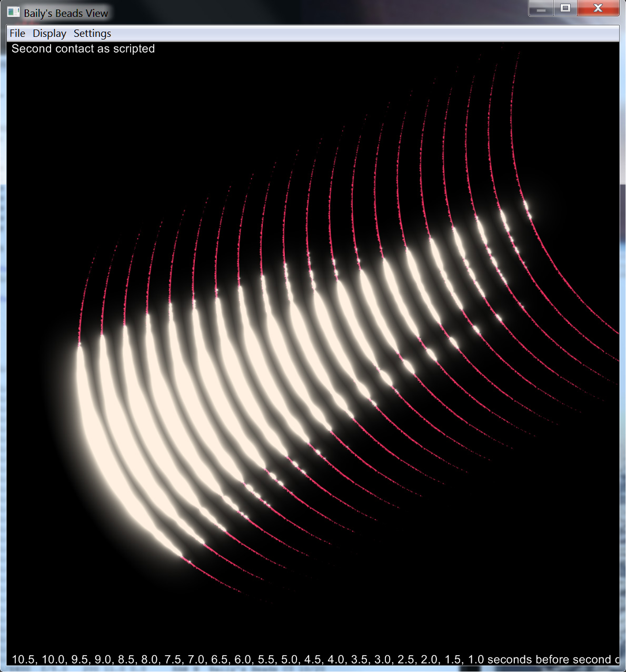This screenshot has height=672, width=626.
Task: Select the 9.0 label in bottom caption
Action: pyautogui.click(x=103, y=659)
